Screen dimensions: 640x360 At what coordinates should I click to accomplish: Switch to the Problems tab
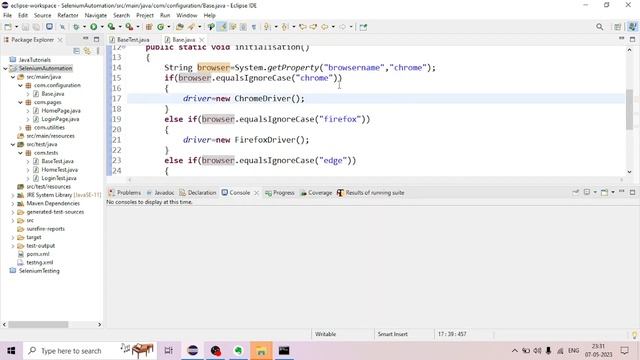coord(125,193)
